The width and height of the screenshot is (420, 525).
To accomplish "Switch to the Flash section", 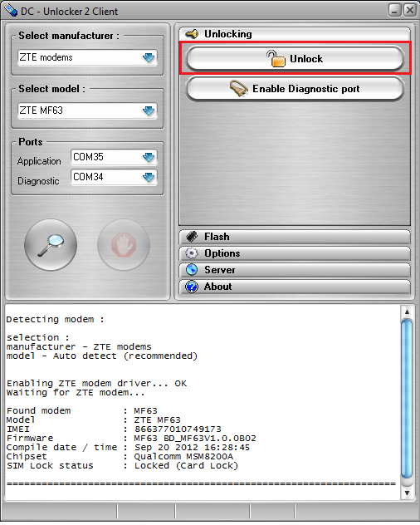I will coord(295,237).
